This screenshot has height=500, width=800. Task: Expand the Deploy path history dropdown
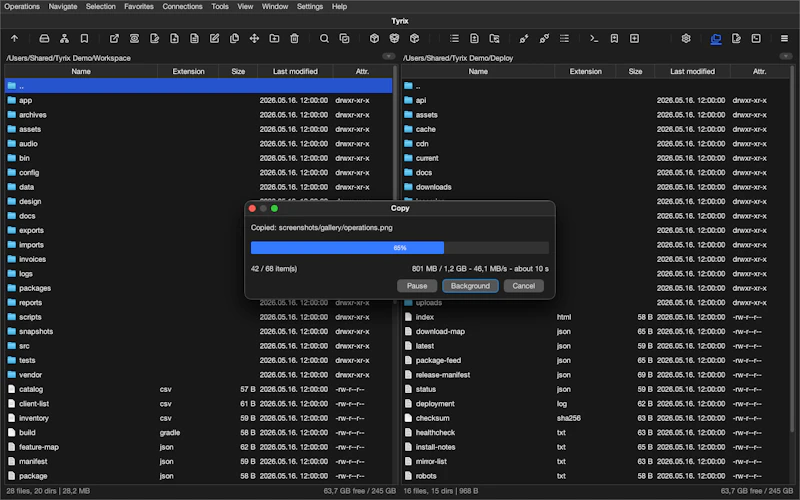pyautogui.click(x=785, y=57)
